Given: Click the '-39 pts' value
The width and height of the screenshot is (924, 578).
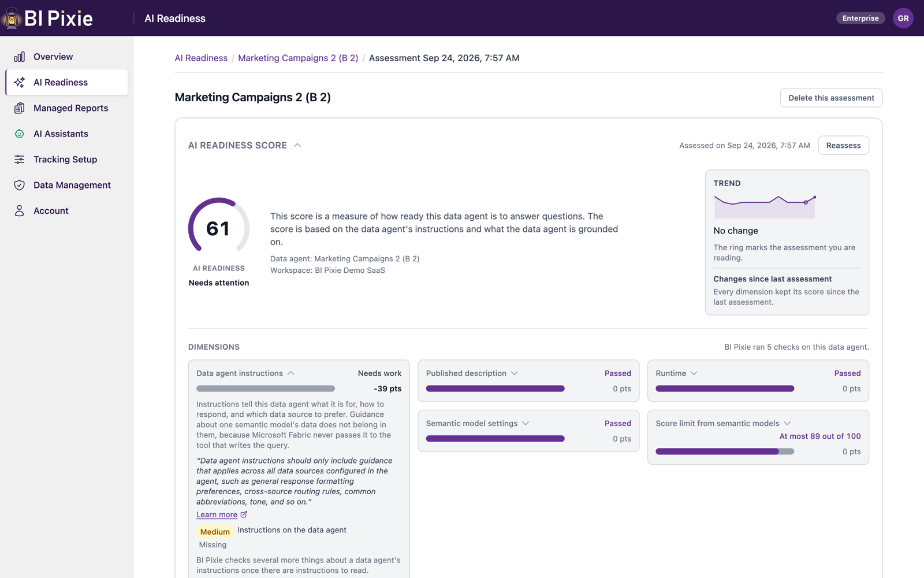Looking at the screenshot, I should [x=388, y=389].
